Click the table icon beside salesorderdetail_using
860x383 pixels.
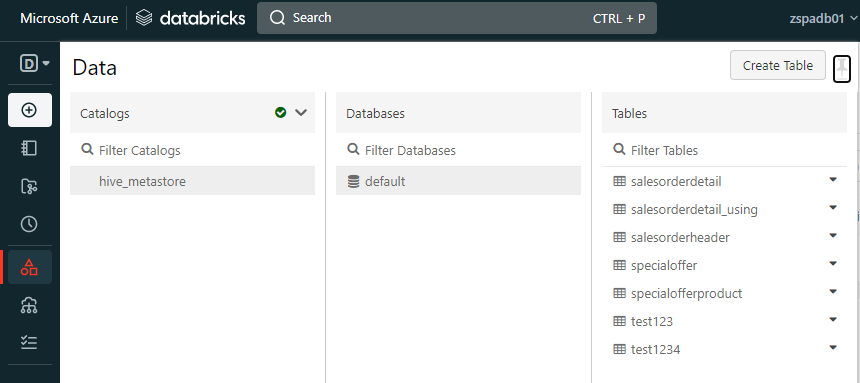pyautogui.click(x=619, y=209)
